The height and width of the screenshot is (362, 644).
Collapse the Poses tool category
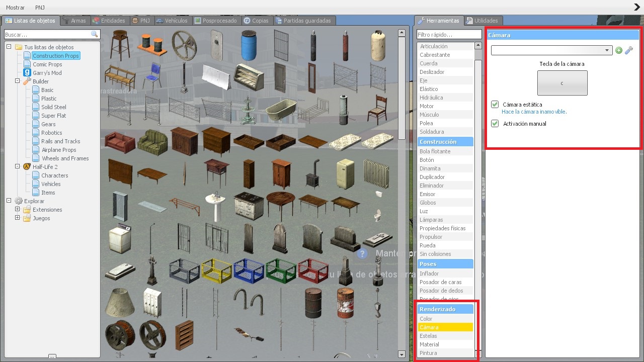445,264
